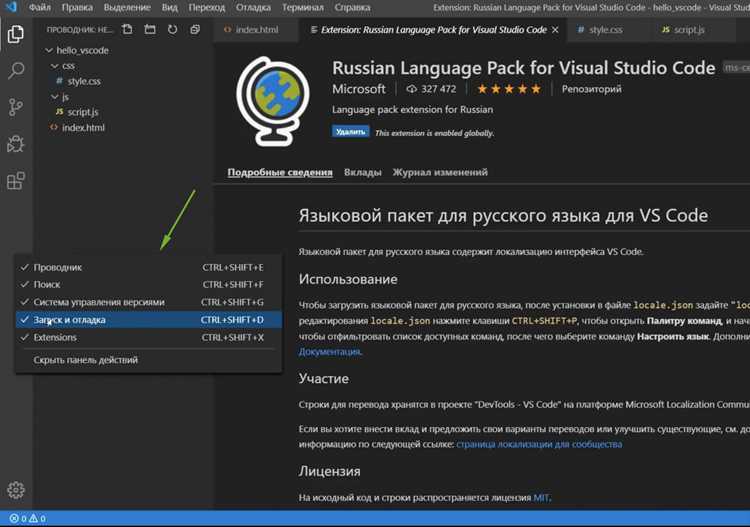This screenshot has width=750, height=527.
Task: Toggle Запуск и отладка in context menu
Action: tap(149, 320)
